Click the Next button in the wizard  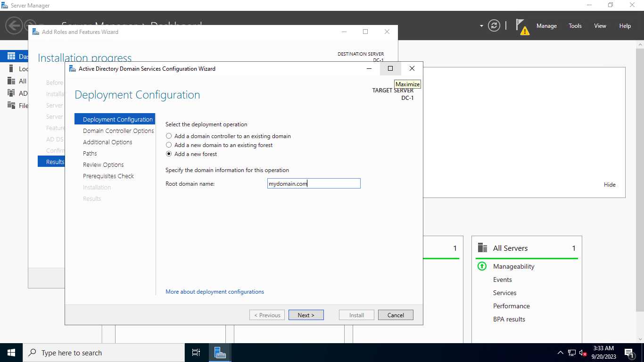pyautogui.click(x=306, y=315)
